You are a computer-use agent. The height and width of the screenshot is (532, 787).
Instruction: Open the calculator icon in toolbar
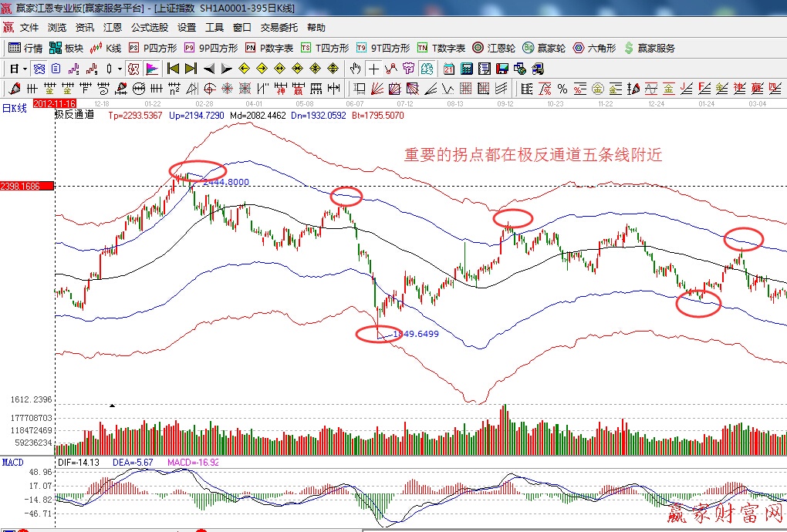pos(467,69)
